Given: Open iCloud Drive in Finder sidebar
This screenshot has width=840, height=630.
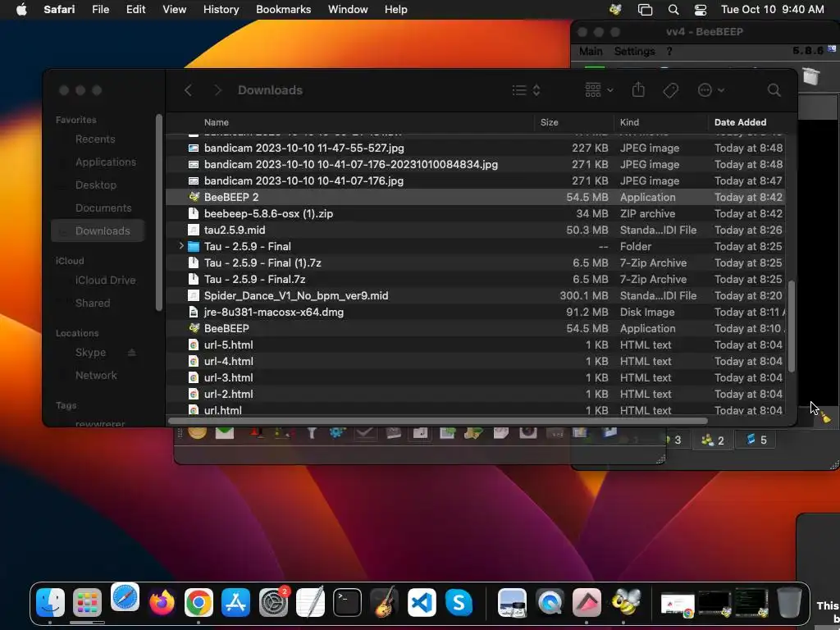Looking at the screenshot, I should pyautogui.click(x=106, y=281).
